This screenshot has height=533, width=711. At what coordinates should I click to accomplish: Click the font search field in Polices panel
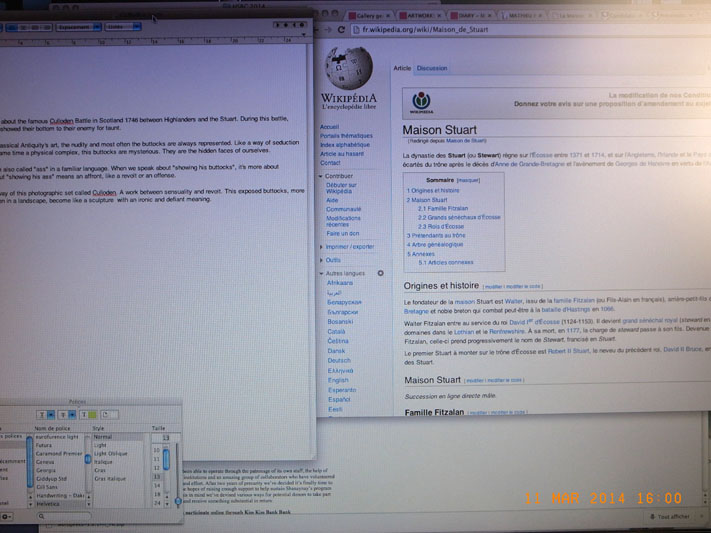63,516
